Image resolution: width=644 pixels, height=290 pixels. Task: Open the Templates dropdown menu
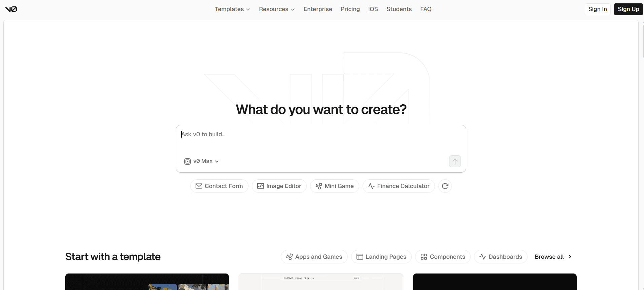coord(232,9)
